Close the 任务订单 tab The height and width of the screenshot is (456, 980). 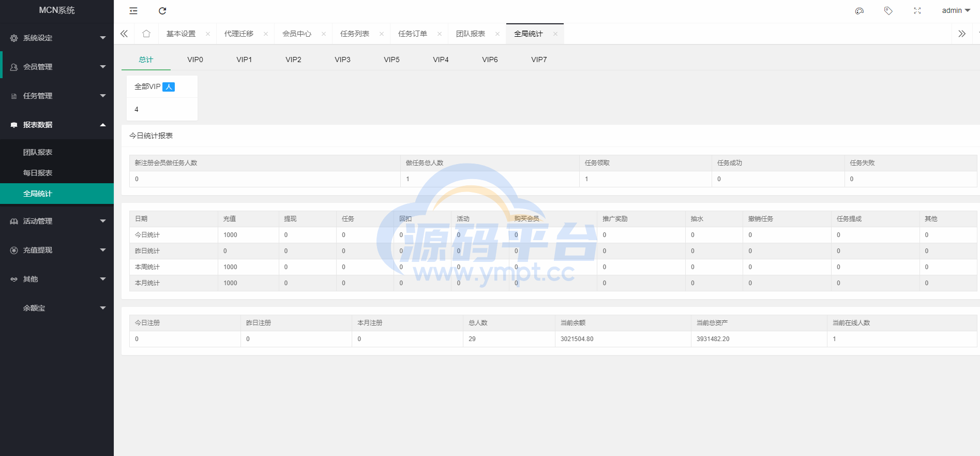click(440, 34)
